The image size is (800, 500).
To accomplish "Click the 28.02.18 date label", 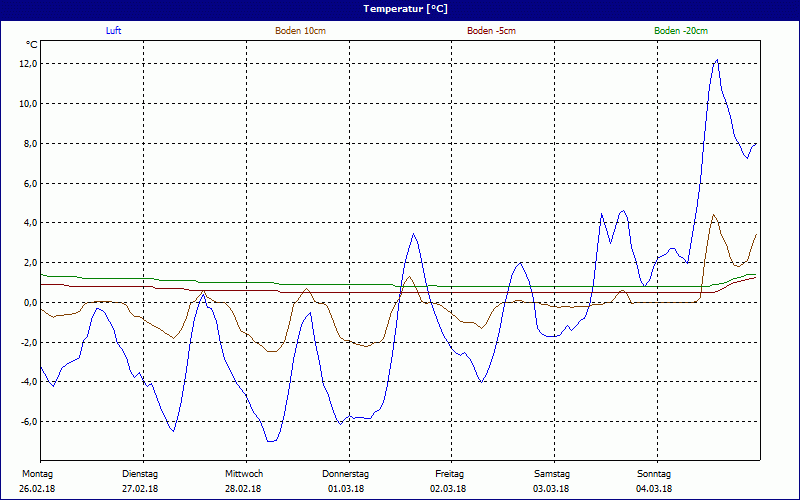I will pos(243,489).
